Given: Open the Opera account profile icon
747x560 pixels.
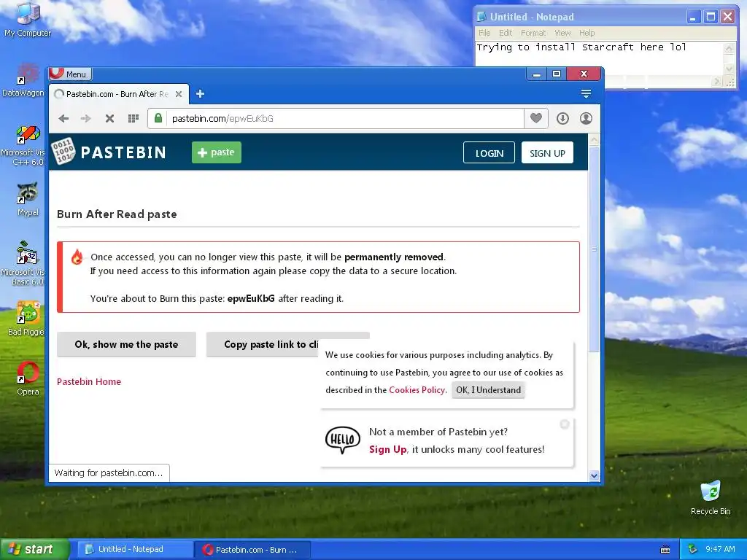Looking at the screenshot, I should [586, 119].
